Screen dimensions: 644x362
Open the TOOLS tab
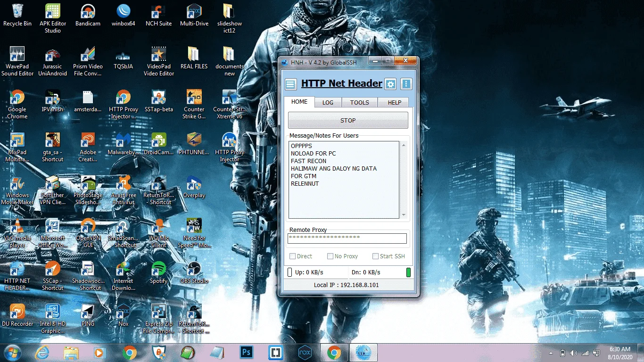(359, 102)
